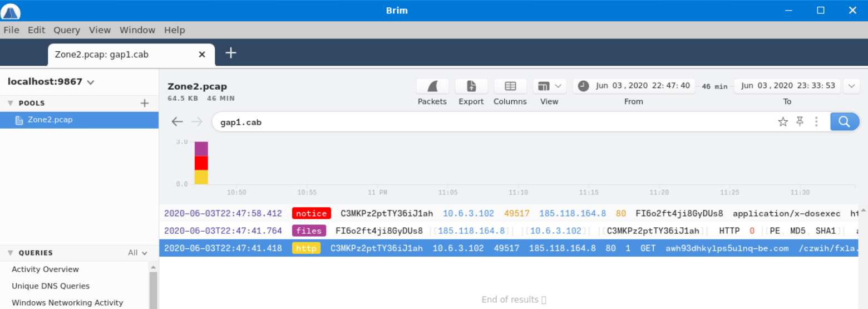The image size is (868, 309).
Task: Open the View menu
Action: 100,30
